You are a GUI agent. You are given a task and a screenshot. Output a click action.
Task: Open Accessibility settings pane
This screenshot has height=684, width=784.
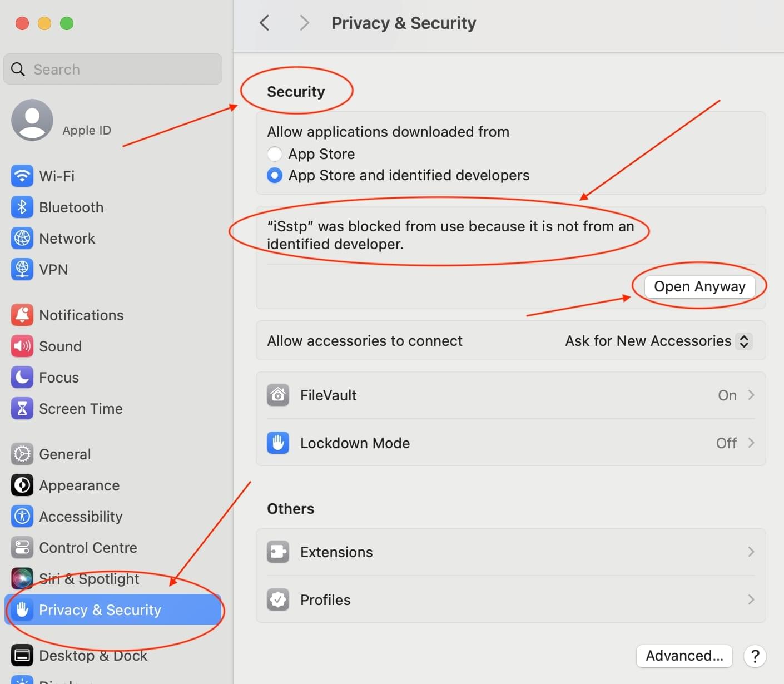click(x=81, y=517)
